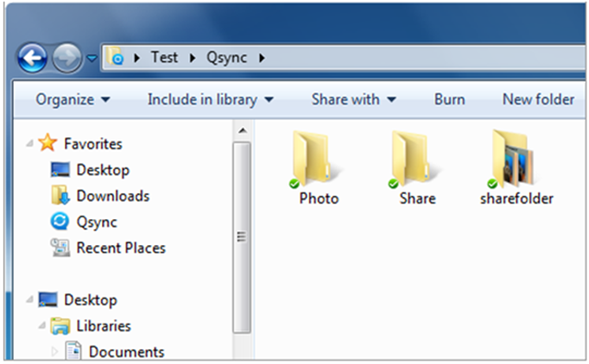Open Downloads in Favorites

(x=112, y=196)
